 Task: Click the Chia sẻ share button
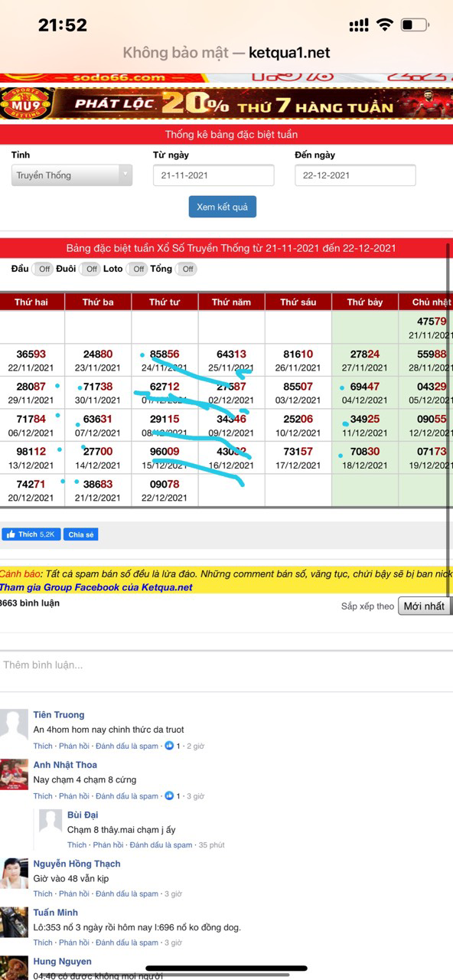[x=81, y=534]
